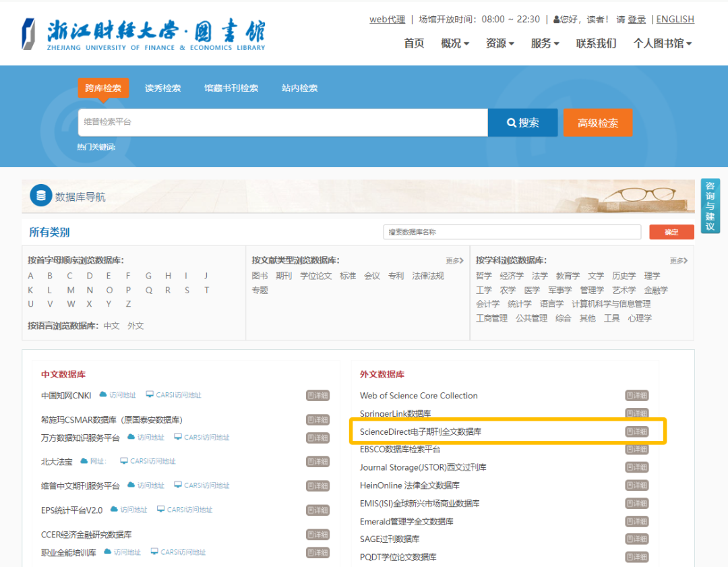Filter by subject 金融学

coord(656,290)
